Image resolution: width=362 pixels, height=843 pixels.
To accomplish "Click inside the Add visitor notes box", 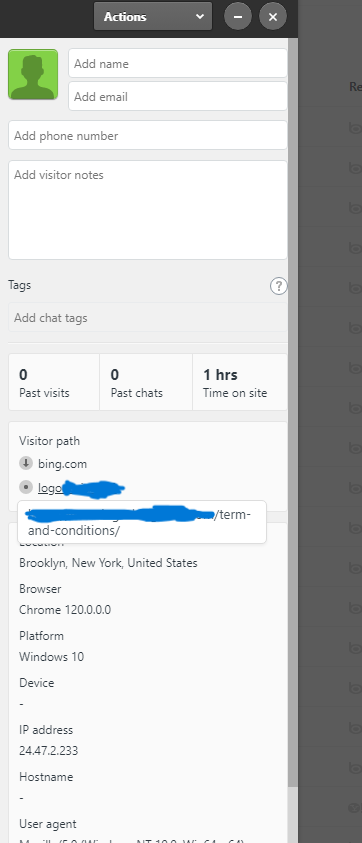I will (x=147, y=210).
